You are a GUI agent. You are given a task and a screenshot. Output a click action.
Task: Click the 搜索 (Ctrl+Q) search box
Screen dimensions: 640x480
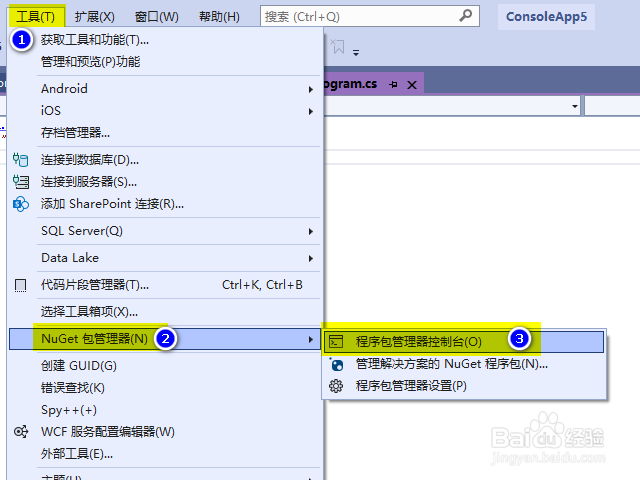pyautogui.click(x=369, y=16)
